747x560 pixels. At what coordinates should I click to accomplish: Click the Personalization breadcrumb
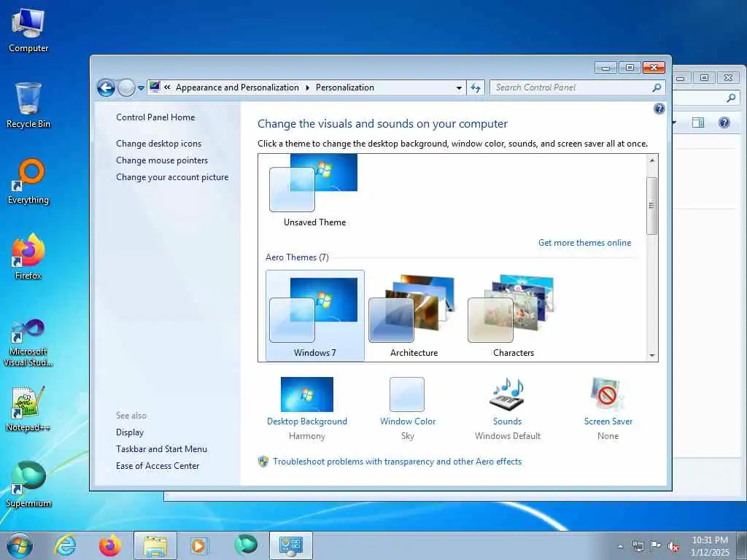pos(345,87)
